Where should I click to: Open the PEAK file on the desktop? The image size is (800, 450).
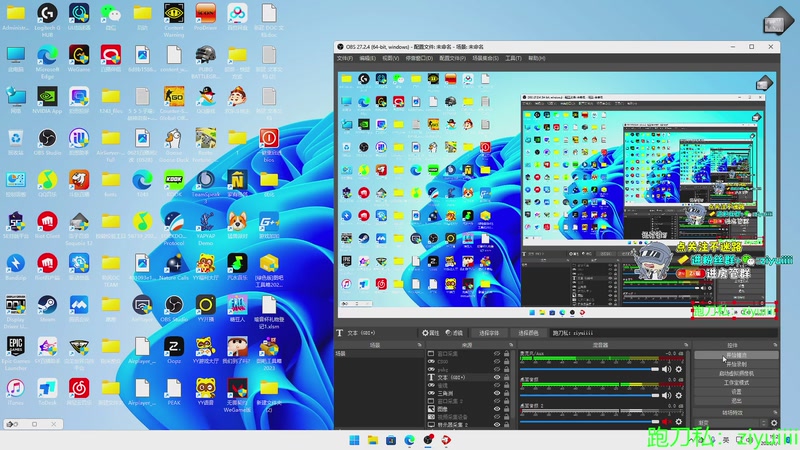pos(174,392)
